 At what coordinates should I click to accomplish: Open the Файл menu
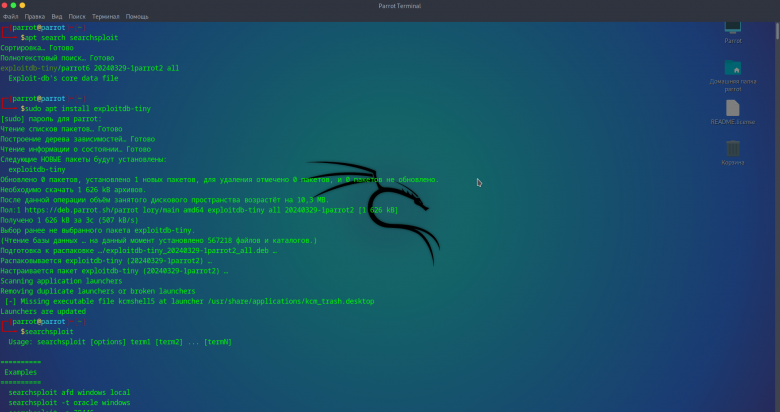10,16
